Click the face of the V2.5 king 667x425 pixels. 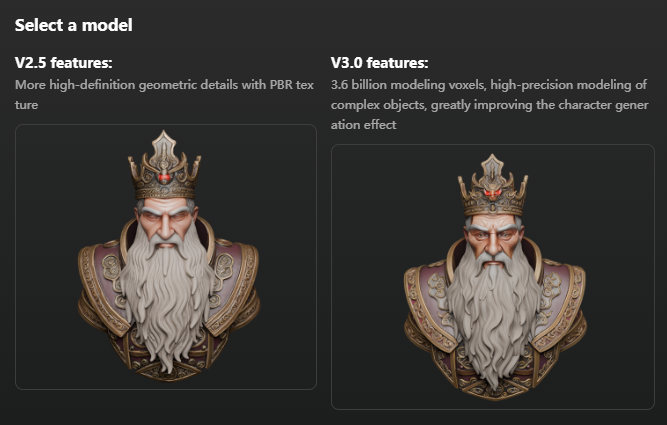point(165,223)
